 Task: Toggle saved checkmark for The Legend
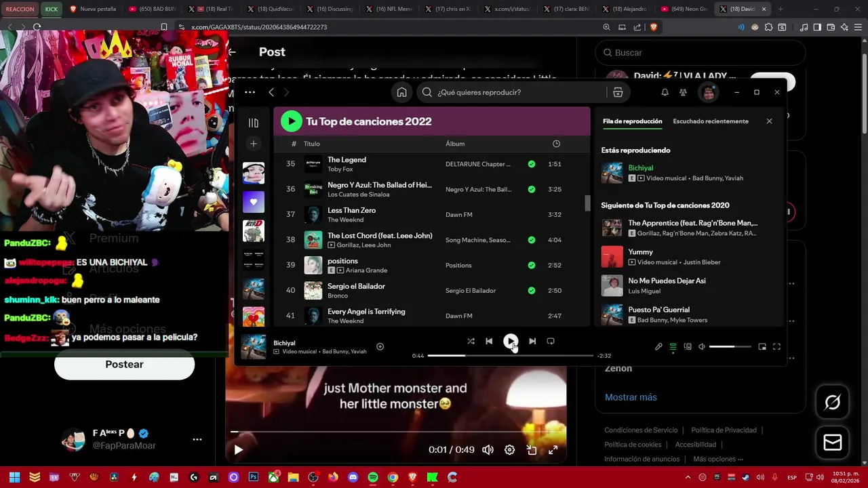pyautogui.click(x=532, y=164)
